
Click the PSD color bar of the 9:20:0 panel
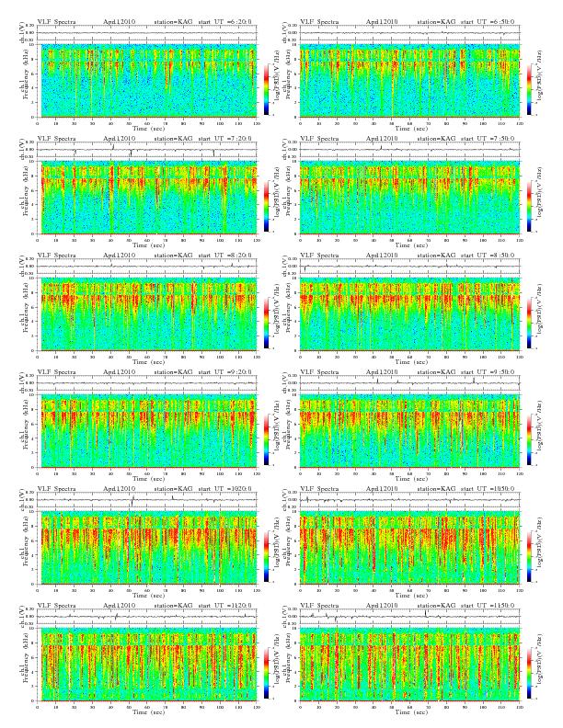point(266,439)
